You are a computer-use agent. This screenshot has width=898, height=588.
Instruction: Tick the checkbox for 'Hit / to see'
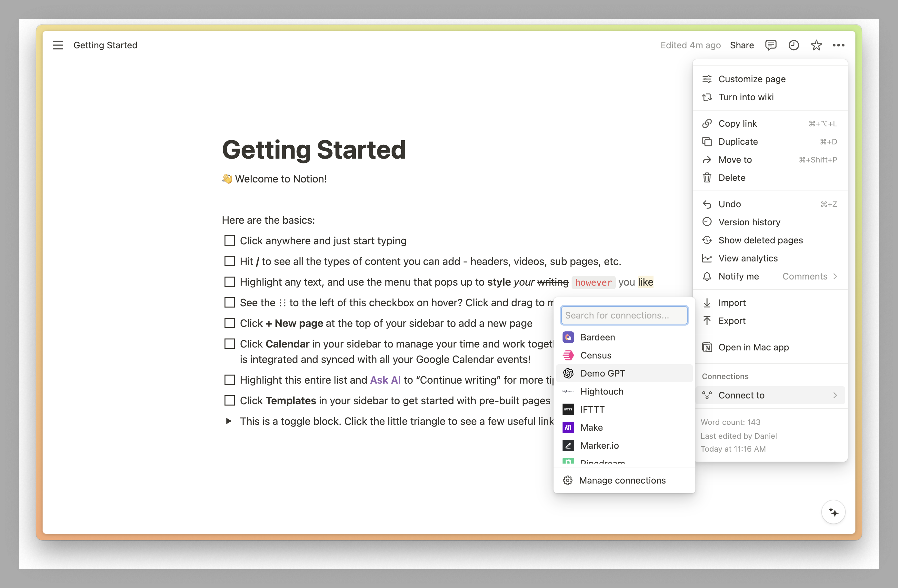point(229,261)
